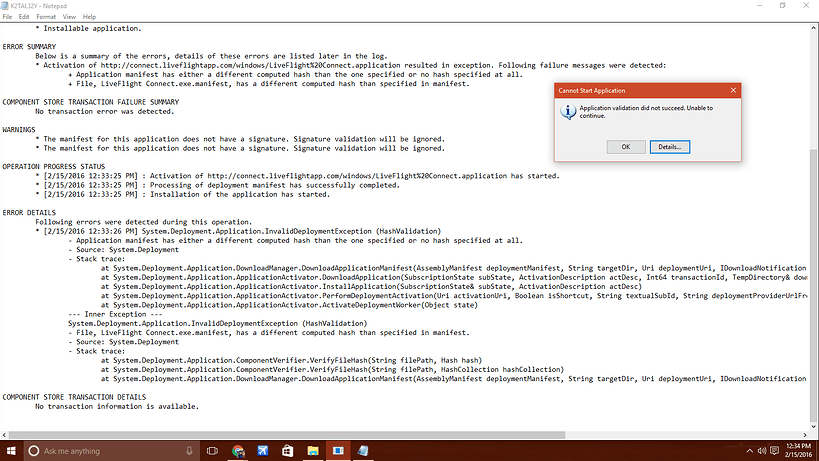
Task: Click the COMPONENT STORE TRANSACTION FAILURE SUMMARY heading
Action: (x=90, y=102)
